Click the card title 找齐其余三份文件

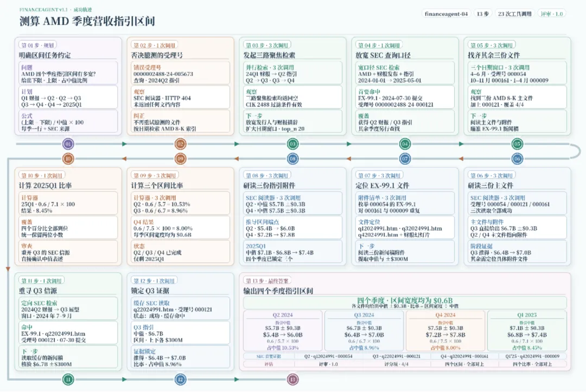pos(494,55)
